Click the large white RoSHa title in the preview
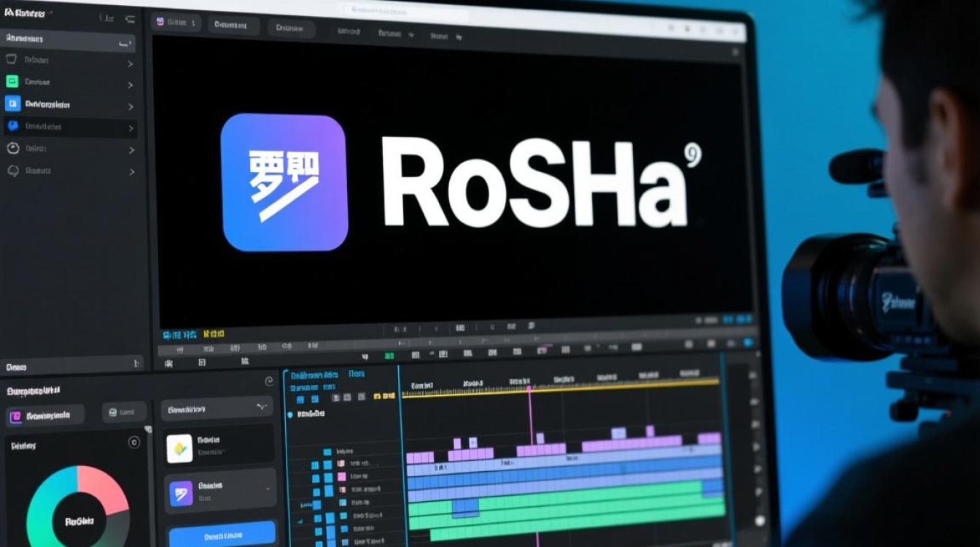 click(534, 181)
